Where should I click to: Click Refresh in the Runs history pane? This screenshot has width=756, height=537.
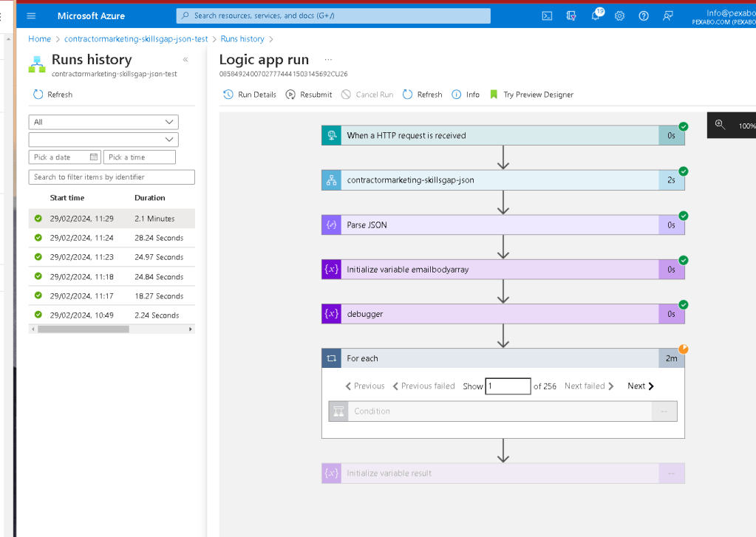pos(52,95)
